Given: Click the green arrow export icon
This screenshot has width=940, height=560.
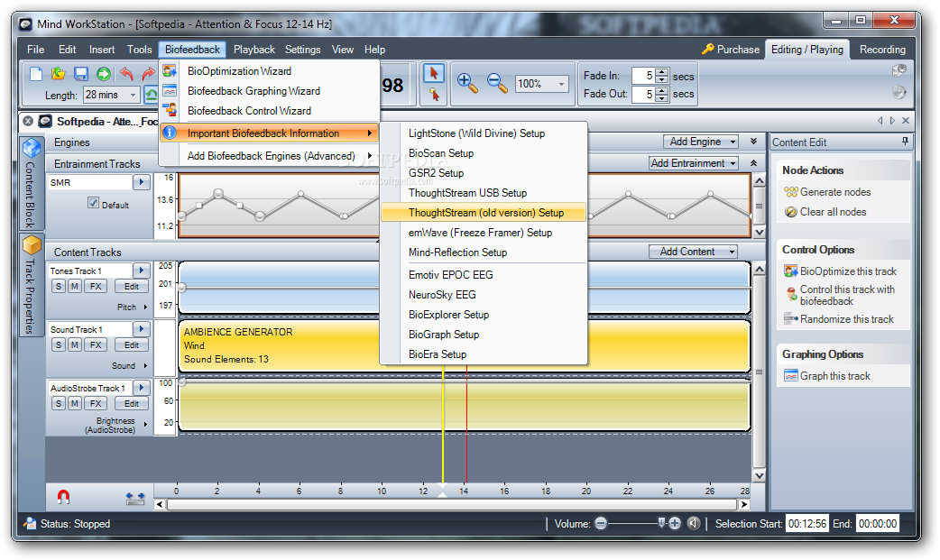Looking at the screenshot, I should tap(104, 74).
